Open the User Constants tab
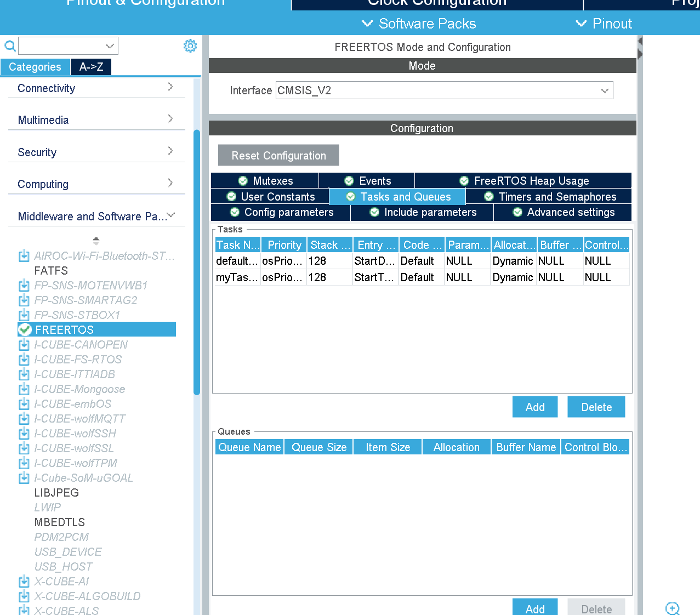Screen dimensions: 700x615 [x=270, y=197]
